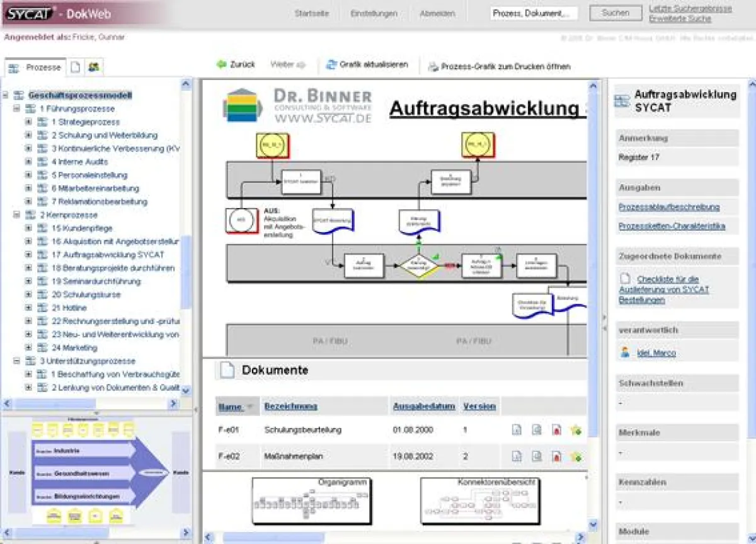Click the Grafik aktualisieren refresh icon

click(x=331, y=64)
